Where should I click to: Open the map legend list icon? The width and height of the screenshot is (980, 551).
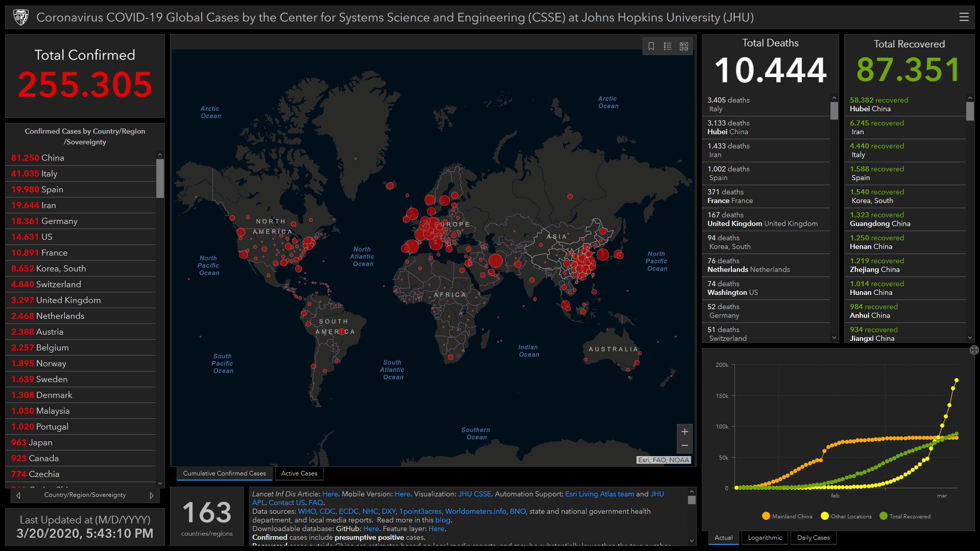pos(668,46)
